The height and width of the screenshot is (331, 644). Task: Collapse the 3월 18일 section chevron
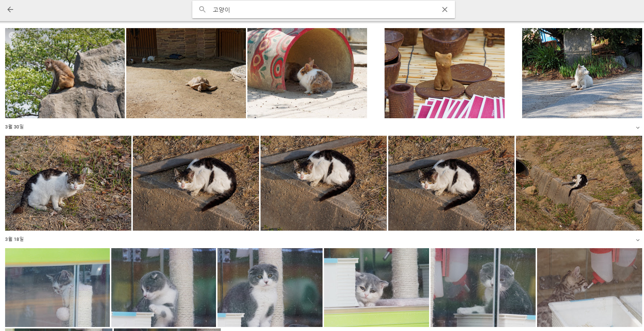[637, 240]
